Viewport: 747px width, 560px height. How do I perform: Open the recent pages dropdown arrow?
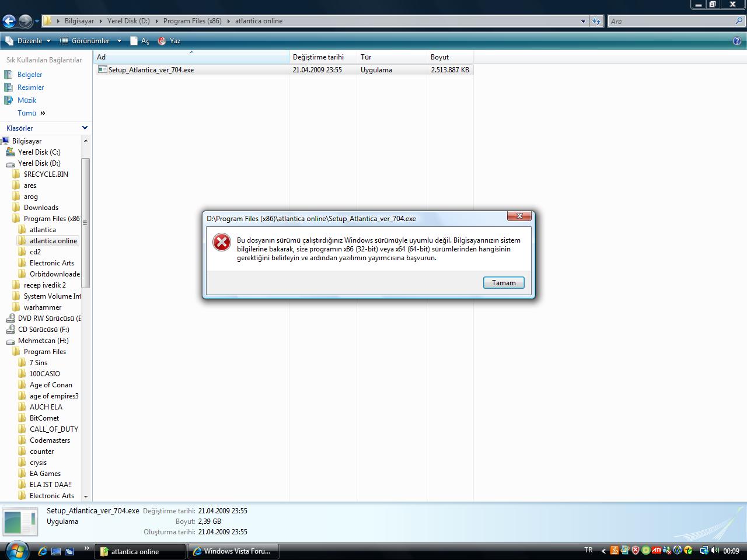pyautogui.click(x=37, y=22)
